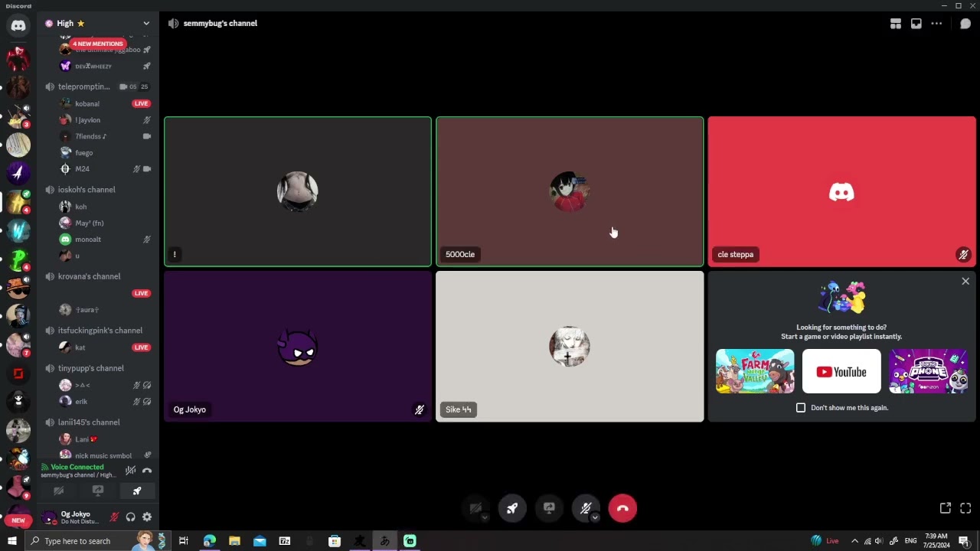Share your screen from sidebar panel
The image size is (980, 551).
click(x=98, y=491)
